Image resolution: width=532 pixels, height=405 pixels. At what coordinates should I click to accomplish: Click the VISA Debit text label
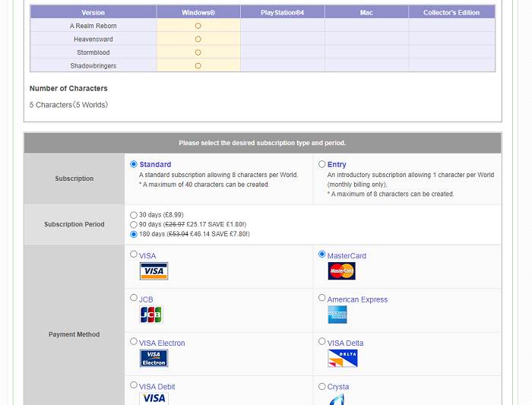[x=157, y=387]
